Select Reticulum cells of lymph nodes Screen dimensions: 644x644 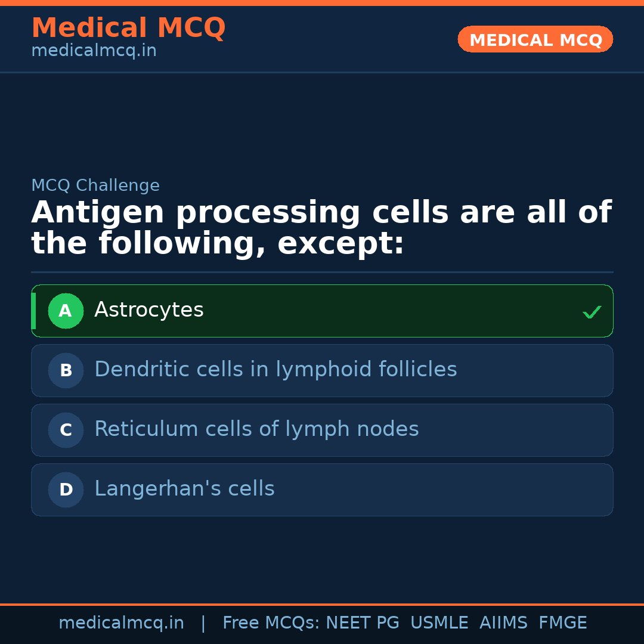[256, 429]
